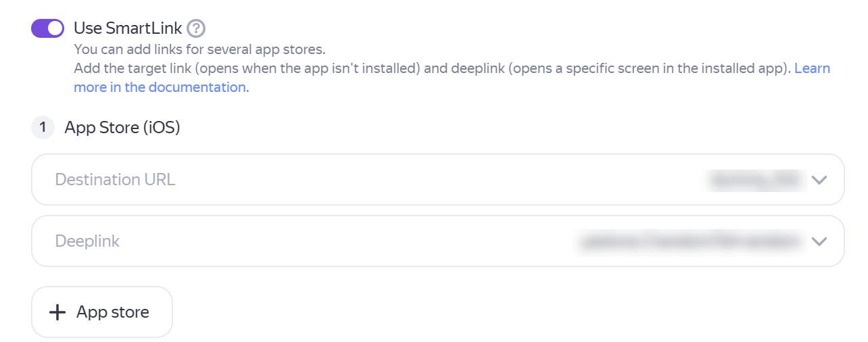Viewport: 868px width, 342px height.
Task: Select the App Store (iOS) heading
Action: [x=122, y=127]
